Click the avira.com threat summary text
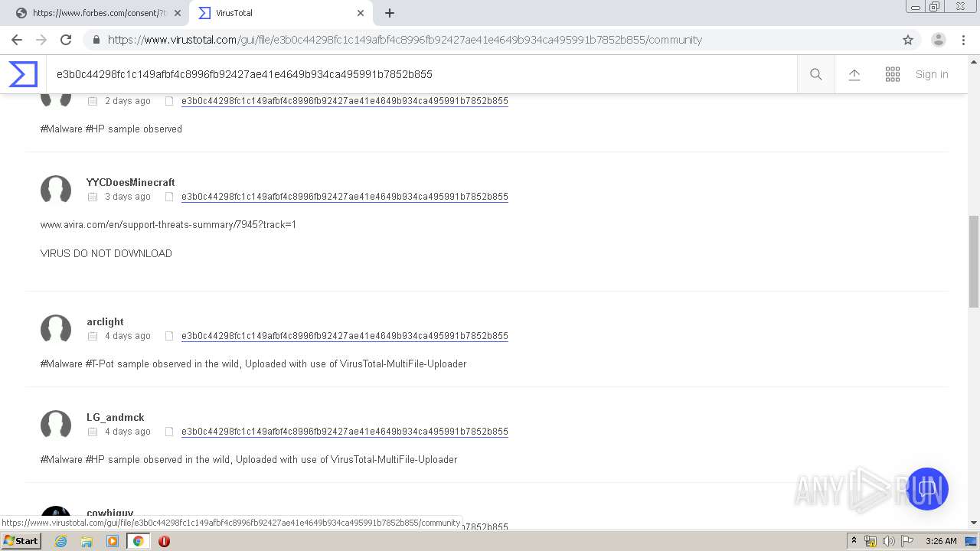This screenshot has width=980, height=551. coord(168,225)
